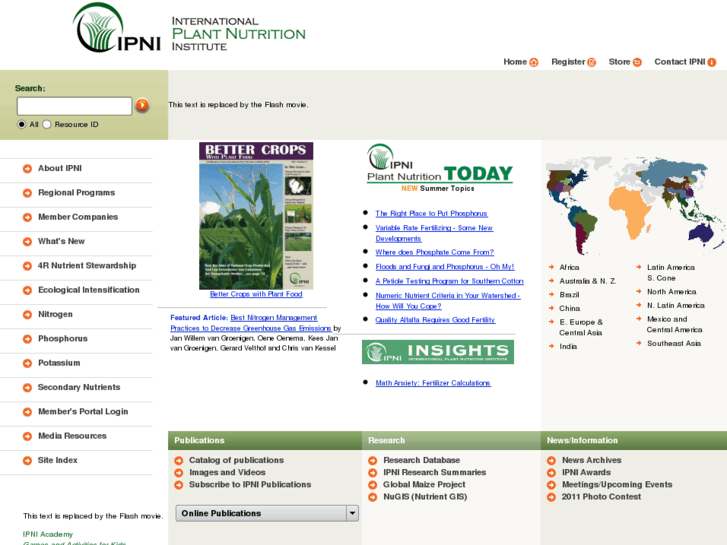Click the arrow icon beside Images and Videos
Image resolution: width=727 pixels, height=545 pixels.
point(179,473)
